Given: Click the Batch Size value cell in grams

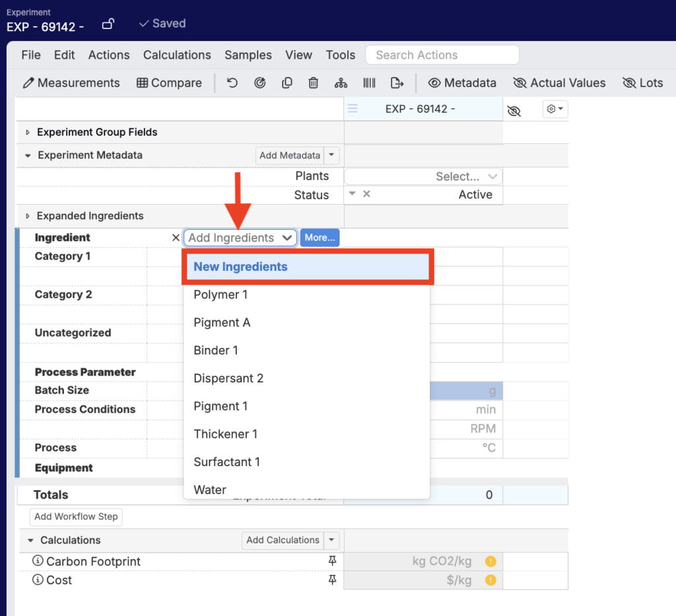Looking at the screenshot, I should (466, 391).
